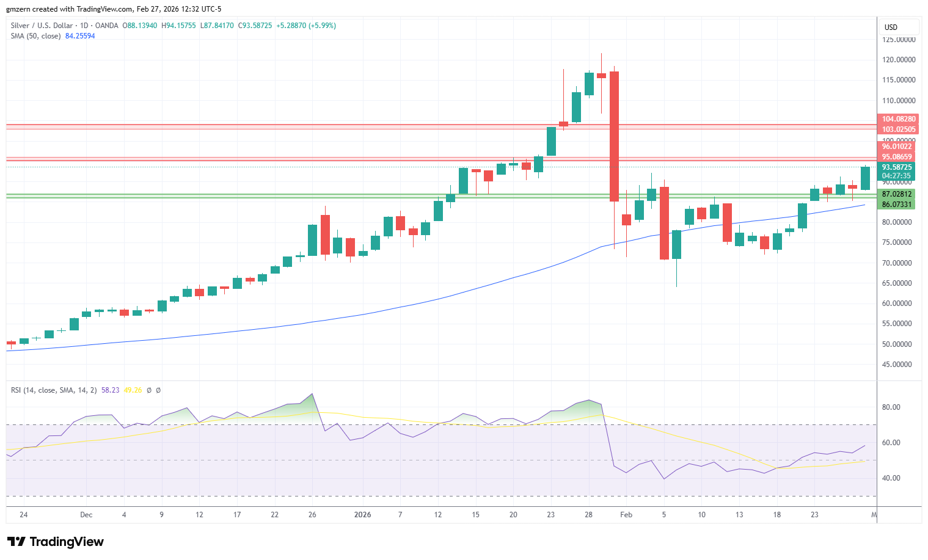Click the low price L87.84170
The height and width of the screenshot is (560, 928).
217,26
